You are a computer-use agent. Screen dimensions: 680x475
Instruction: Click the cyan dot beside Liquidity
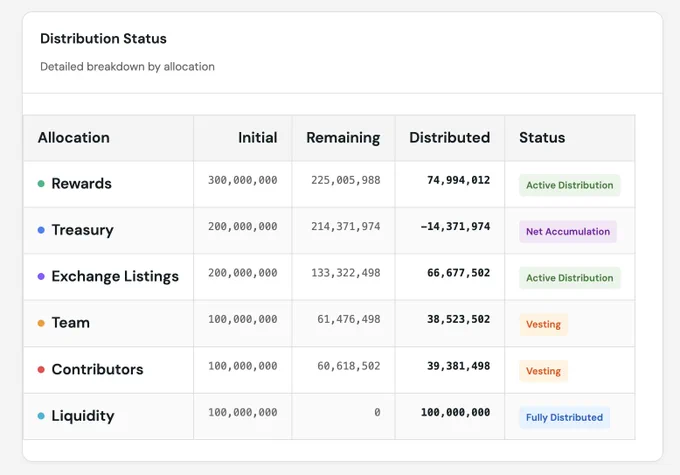pyautogui.click(x=41, y=416)
